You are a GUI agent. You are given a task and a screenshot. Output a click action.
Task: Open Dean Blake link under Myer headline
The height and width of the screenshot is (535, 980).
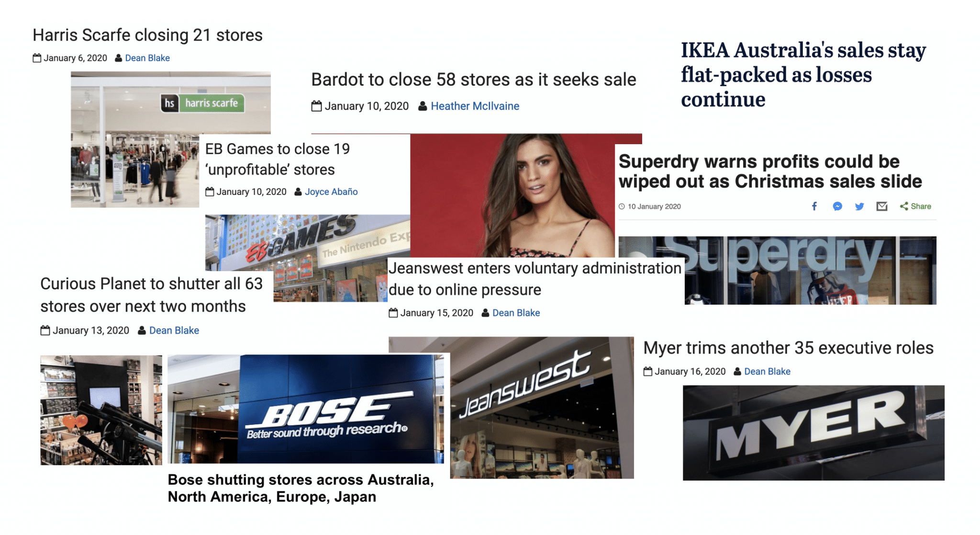pyautogui.click(x=767, y=371)
